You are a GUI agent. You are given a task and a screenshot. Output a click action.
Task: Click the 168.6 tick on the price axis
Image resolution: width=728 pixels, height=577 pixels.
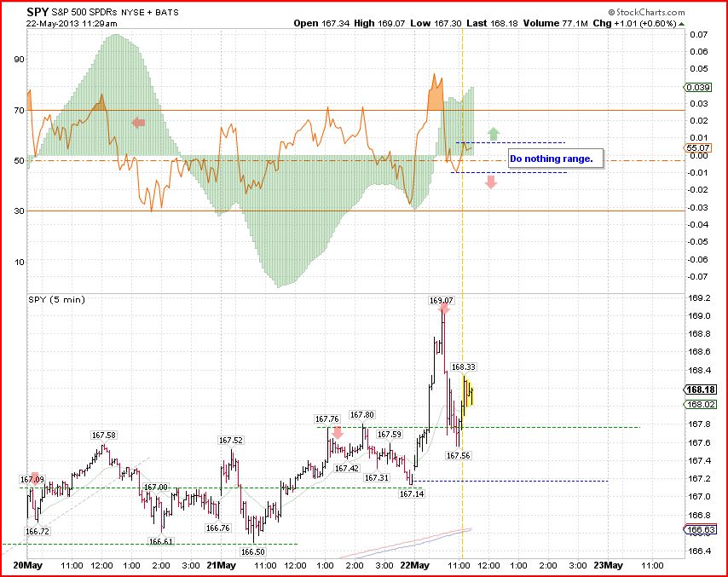click(x=699, y=351)
